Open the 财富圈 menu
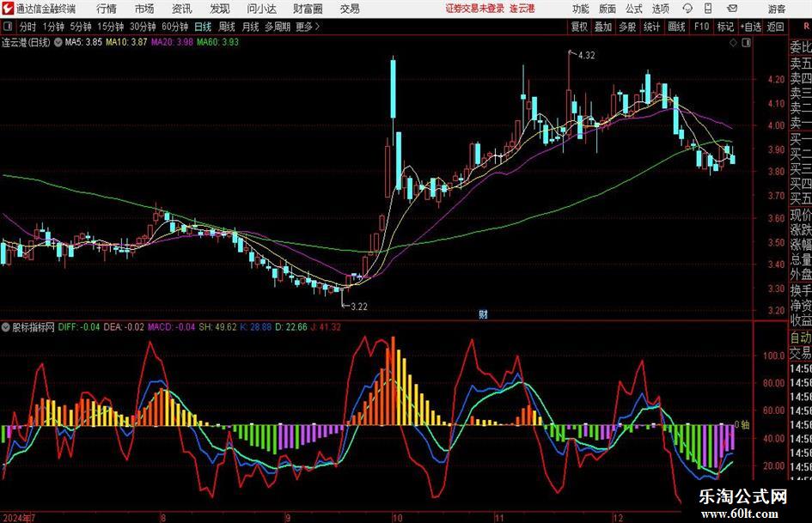The image size is (812, 523). pos(308,9)
